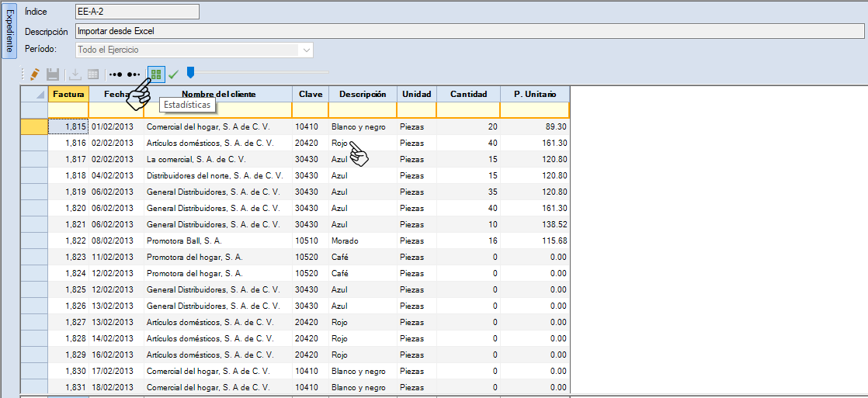Click the grid table icon in toolbar
The width and height of the screenshot is (868, 398).
tap(93, 74)
